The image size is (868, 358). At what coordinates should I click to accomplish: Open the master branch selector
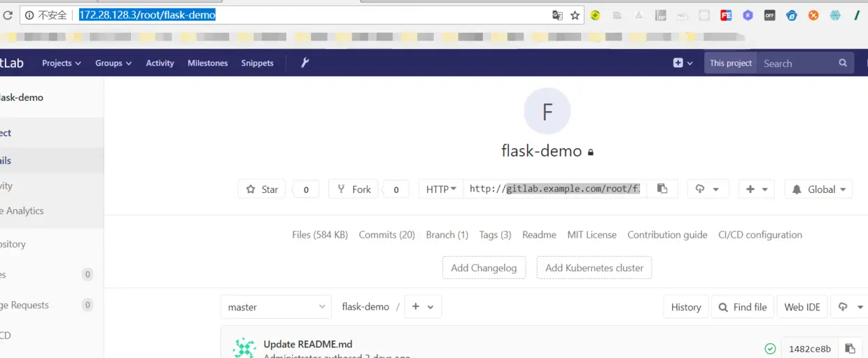(x=276, y=307)
